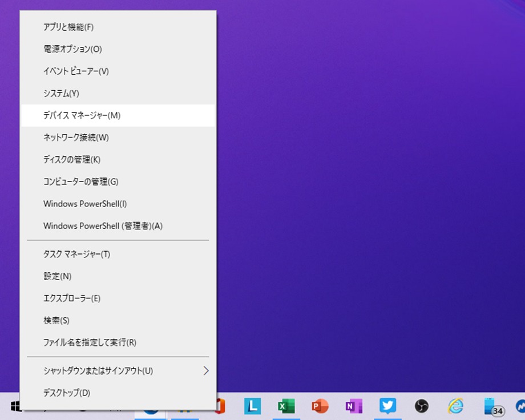Open the blue L app taskbar icon
525x420 pixels.
click(x=252, y=406)
